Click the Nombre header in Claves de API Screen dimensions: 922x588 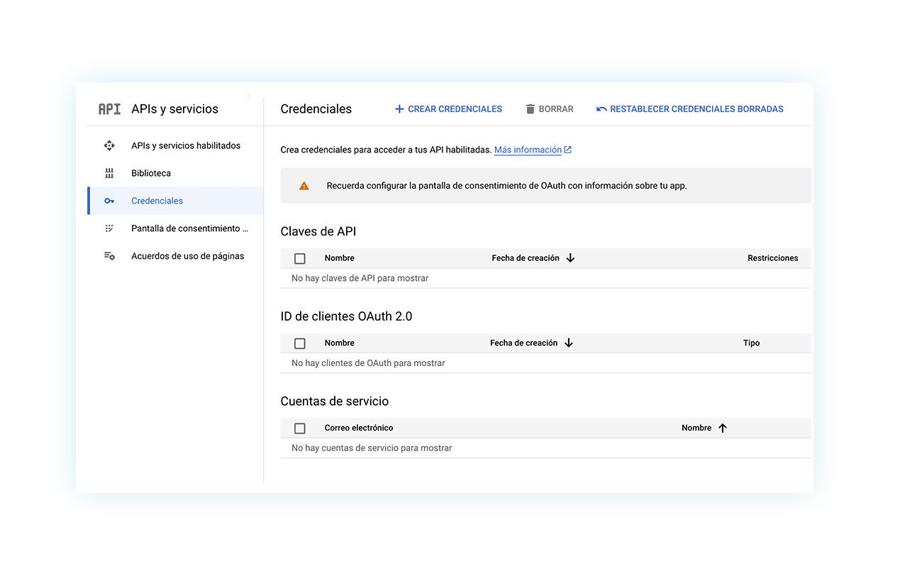point(340,258)
